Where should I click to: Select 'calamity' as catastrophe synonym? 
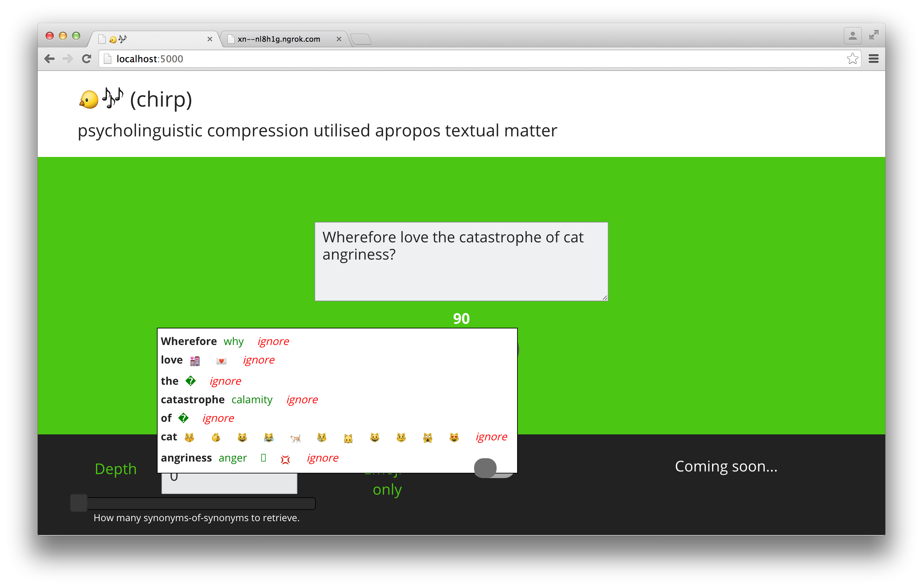[x=252, y=399]
